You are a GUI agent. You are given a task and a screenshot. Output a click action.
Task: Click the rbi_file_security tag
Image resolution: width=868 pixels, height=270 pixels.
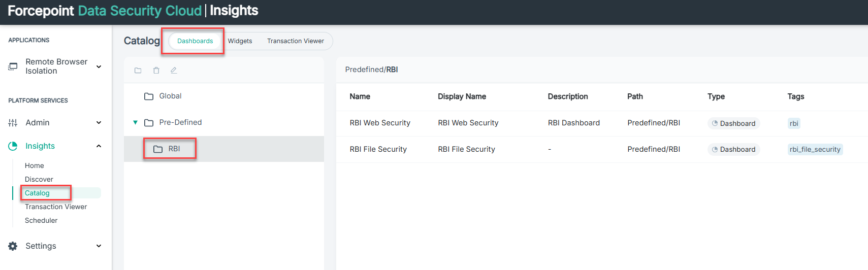tap(815, 149)
